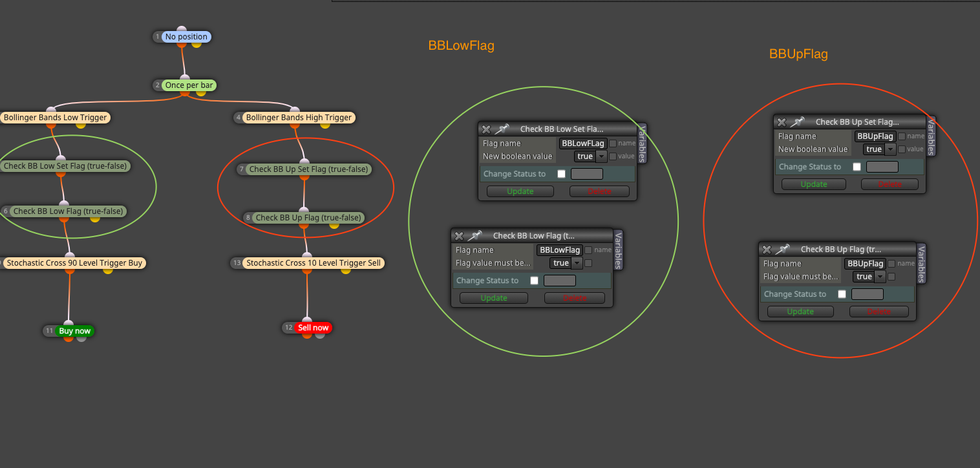
Task: Click orange output dot of Sell now node
Action: click(307, 335)
